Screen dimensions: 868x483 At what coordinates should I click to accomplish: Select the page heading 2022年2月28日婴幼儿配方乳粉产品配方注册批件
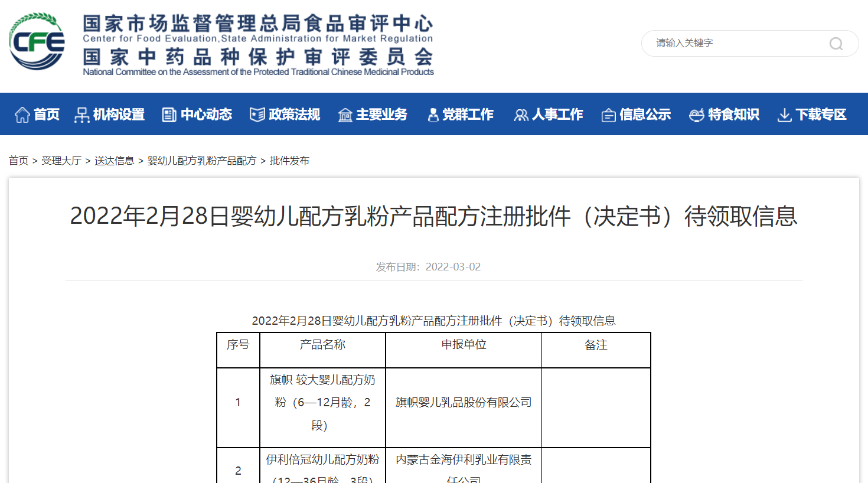click(x=434, y=216)
